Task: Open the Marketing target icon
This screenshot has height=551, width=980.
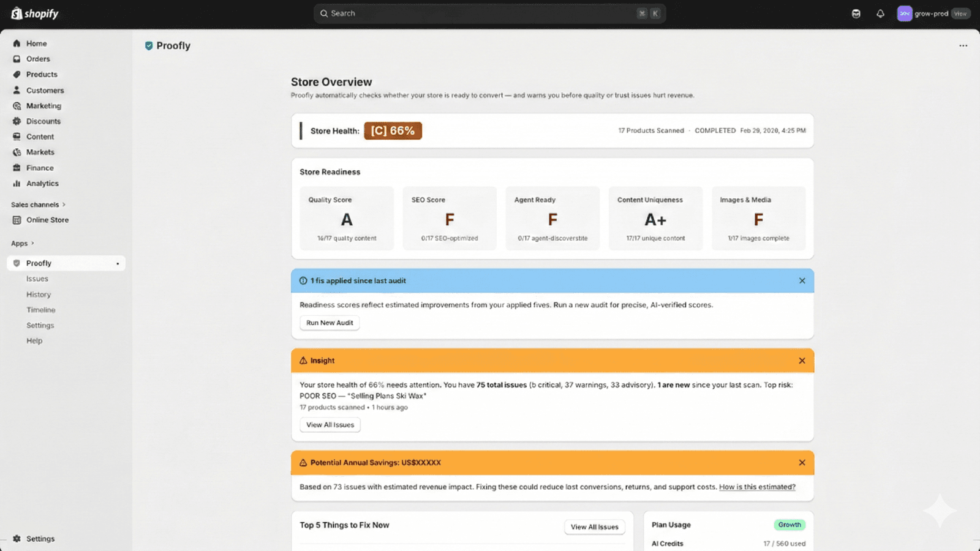Action: pos(17,106)
